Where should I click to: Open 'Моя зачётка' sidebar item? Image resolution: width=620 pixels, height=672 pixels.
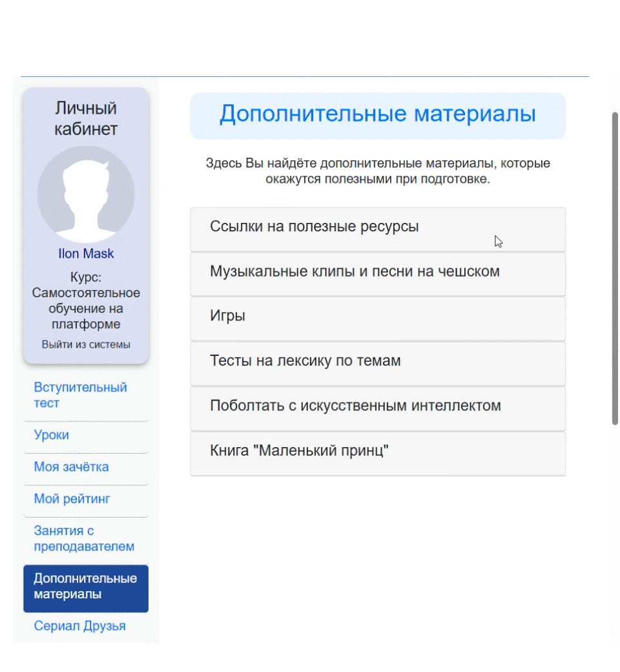[71, 467]
